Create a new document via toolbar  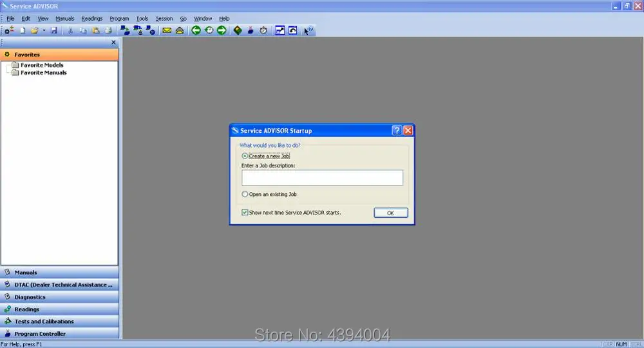(x=23, y=30)
